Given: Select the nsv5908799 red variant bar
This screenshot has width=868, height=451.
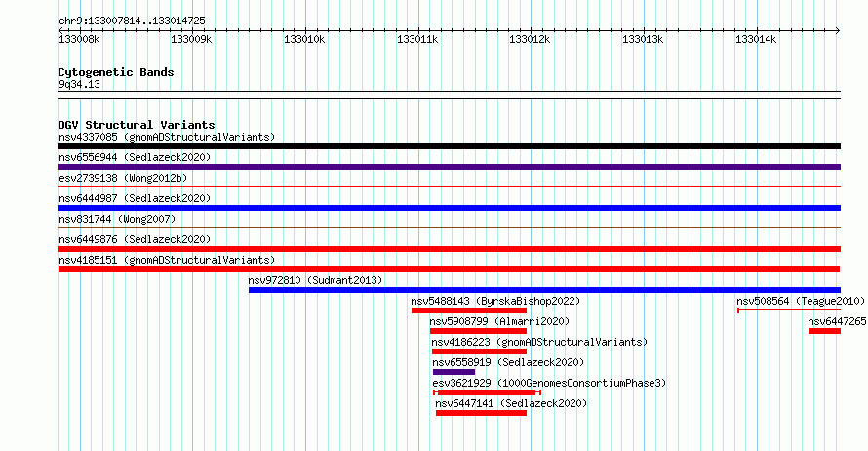Looking at the screenshot, I should tap(478, 331).
